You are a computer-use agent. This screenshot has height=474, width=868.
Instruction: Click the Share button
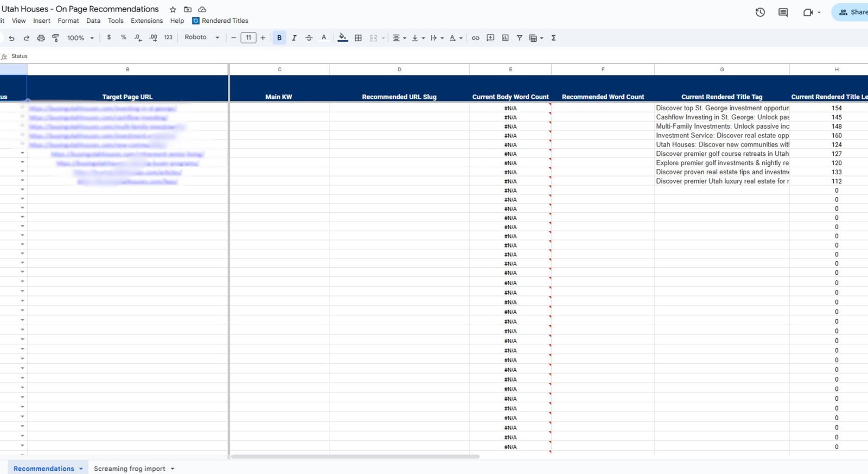853,12
